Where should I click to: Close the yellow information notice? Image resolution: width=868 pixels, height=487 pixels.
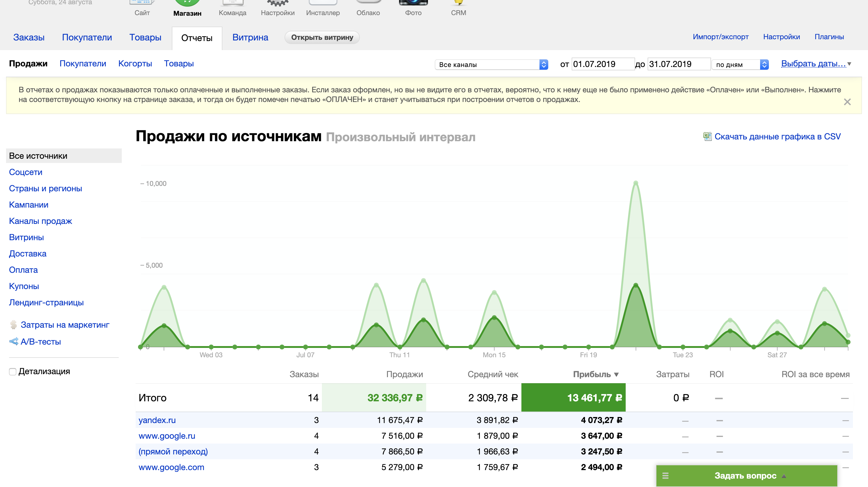click(x=847, y=102)
